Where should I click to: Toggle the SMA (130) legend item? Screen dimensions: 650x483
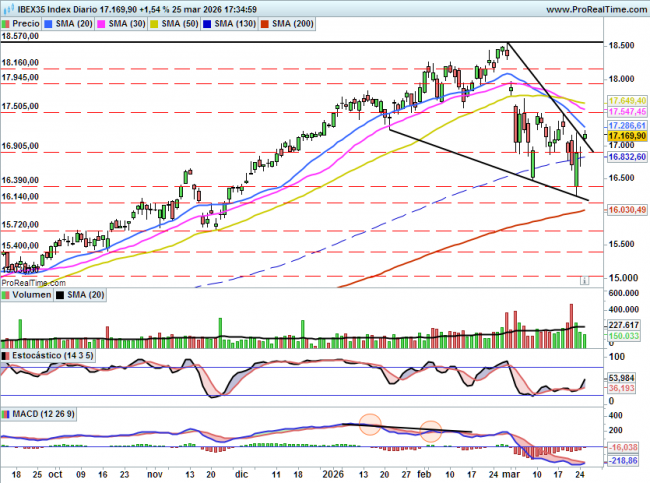[x=230, y=24]
